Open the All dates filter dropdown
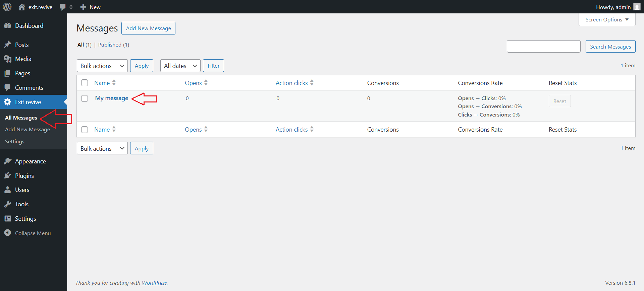 coord(180,66)
